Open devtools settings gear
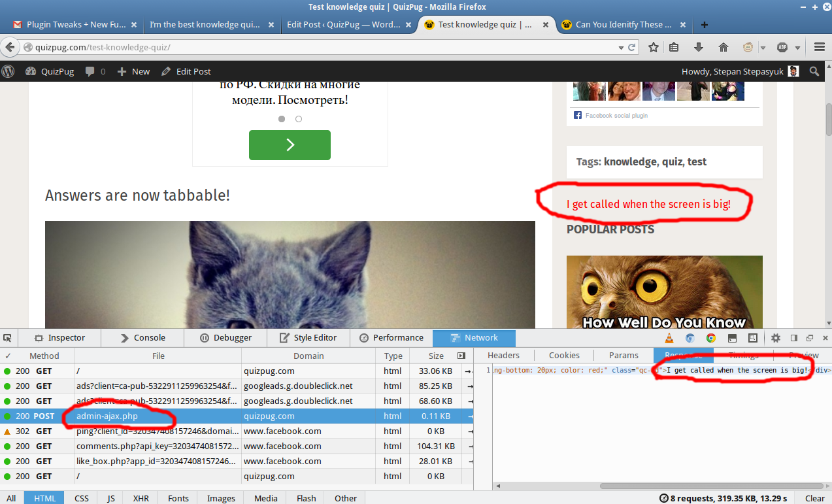This screenshot has height=504, width=832. [776, 338]
